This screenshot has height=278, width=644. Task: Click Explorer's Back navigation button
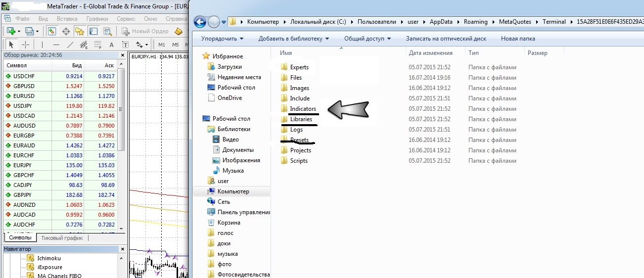pos(200,22)
